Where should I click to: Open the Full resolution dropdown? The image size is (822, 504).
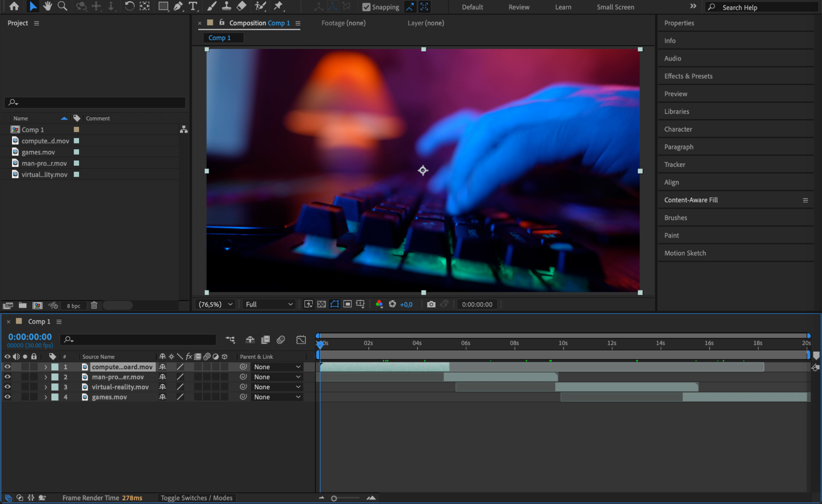click(x=269, y=304)
